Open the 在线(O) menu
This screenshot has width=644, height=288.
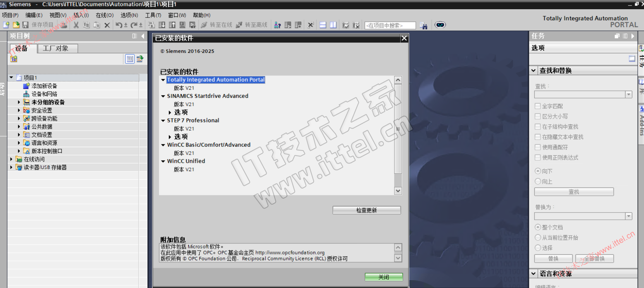[x=105, y=15]
